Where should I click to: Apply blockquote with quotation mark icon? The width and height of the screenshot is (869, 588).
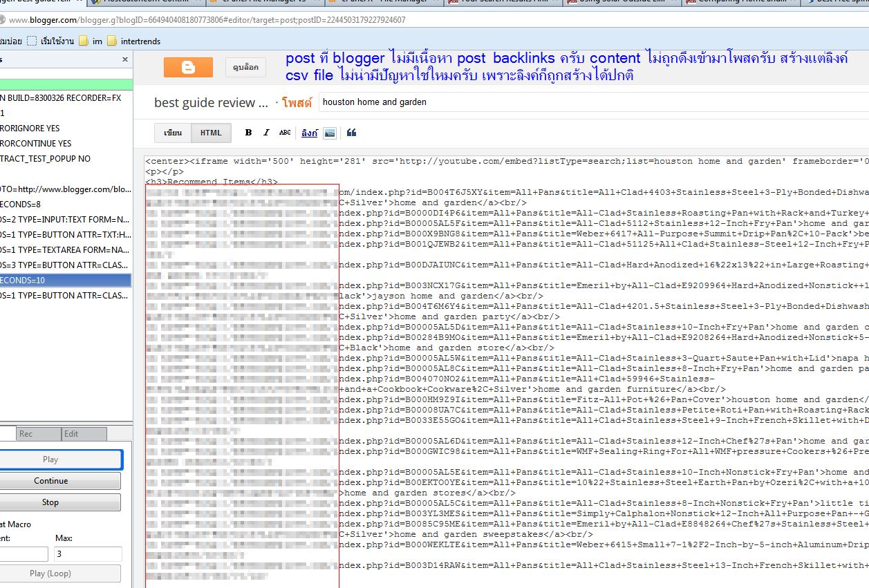pos(351,133)
